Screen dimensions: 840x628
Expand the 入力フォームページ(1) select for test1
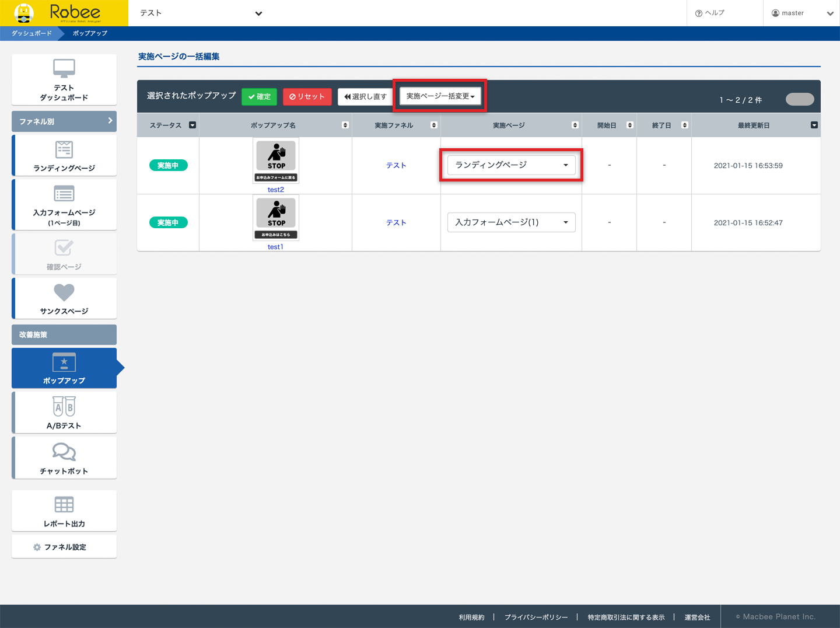(511, 222)
